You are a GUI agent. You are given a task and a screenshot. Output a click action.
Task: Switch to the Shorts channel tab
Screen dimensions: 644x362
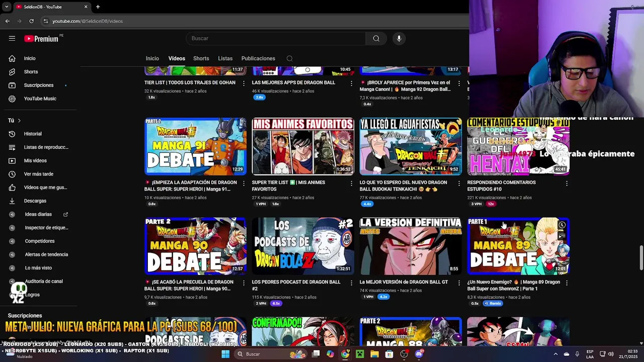tap(201, 58)
